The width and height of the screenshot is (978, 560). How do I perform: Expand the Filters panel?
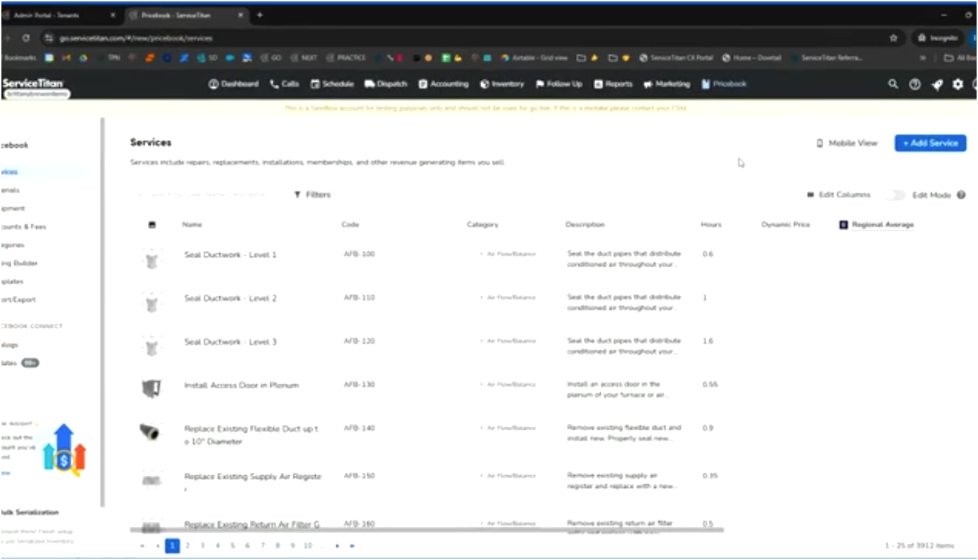[311, 194]
